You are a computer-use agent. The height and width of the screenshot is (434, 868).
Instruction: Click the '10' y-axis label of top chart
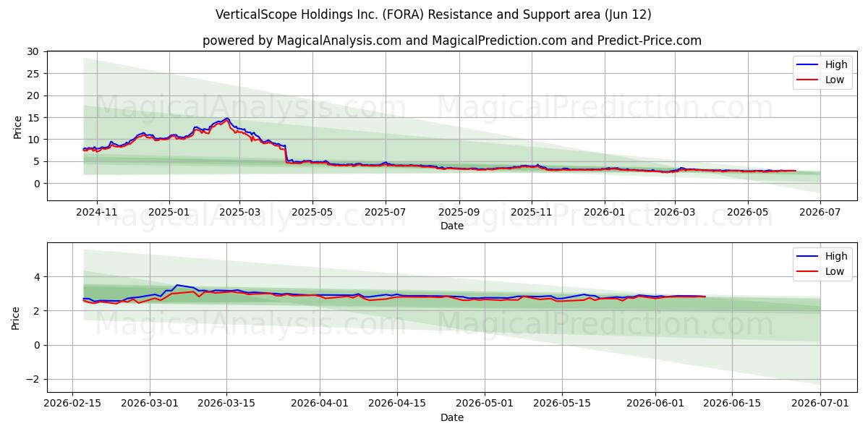33,140
